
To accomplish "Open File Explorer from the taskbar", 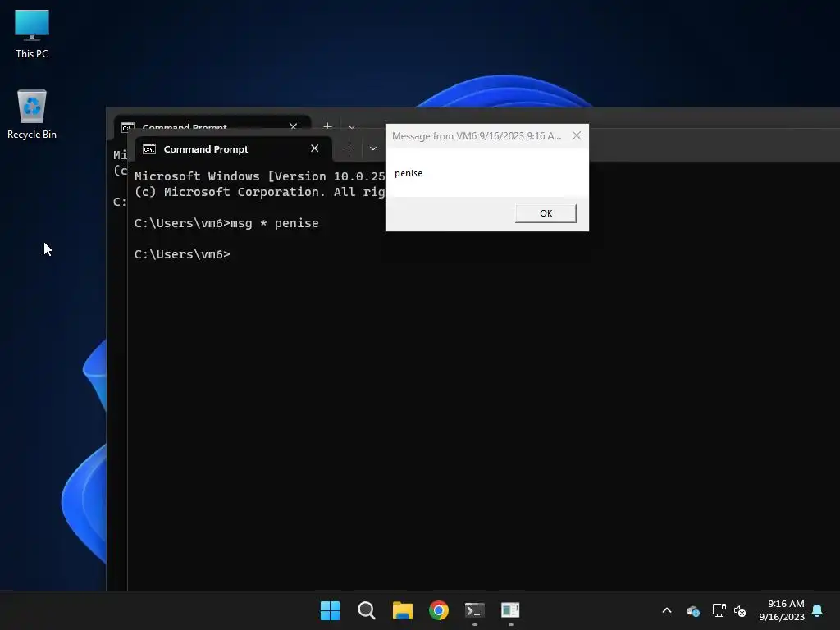I will [402, 610].
